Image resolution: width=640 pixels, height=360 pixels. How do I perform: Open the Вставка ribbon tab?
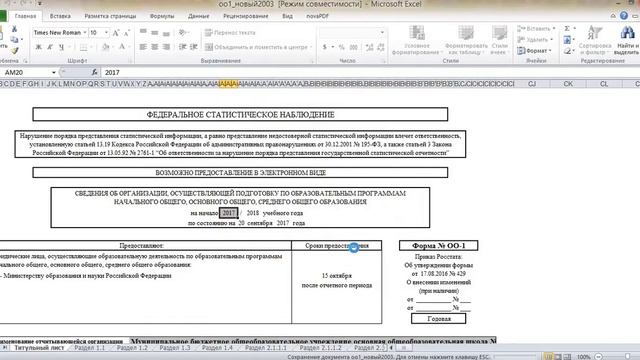click(60, 16)
